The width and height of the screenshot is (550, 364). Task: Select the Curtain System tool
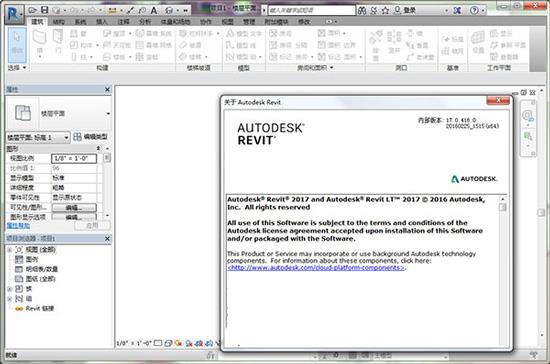coord(154,34)
